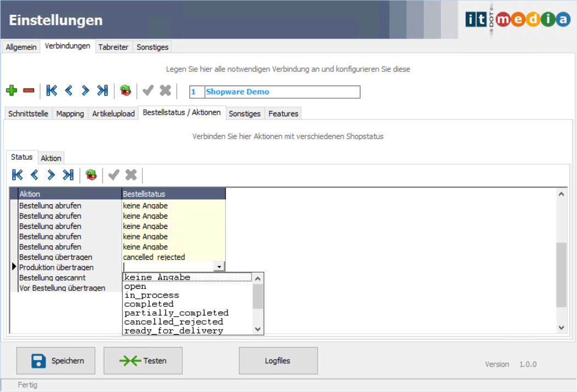Select 'in_process' from the dropdown list
Screen dimensions: 577x392
(152, 295)
